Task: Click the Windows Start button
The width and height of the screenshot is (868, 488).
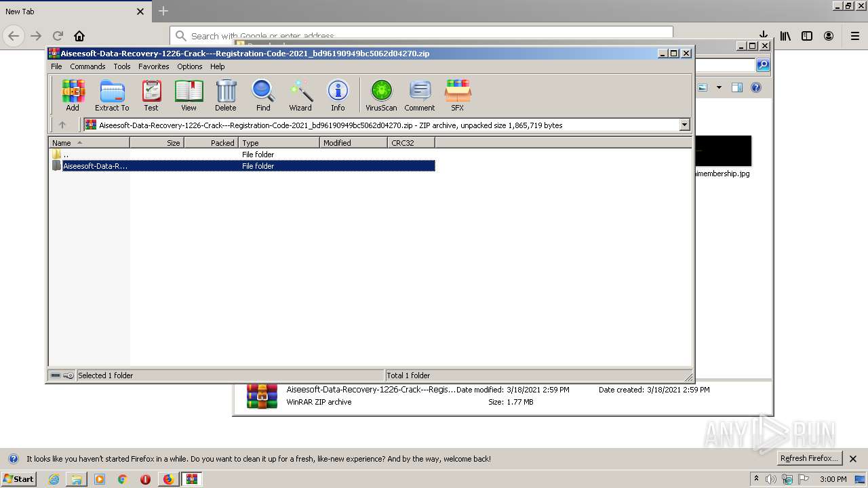Action: (18, 479)
